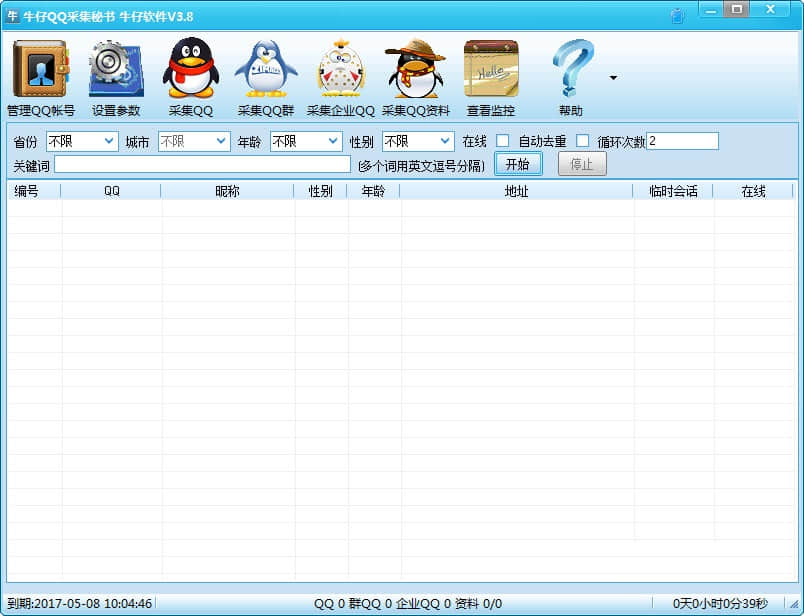Open the 城市 dropdown
804x616 pixels.
point(194,141)
